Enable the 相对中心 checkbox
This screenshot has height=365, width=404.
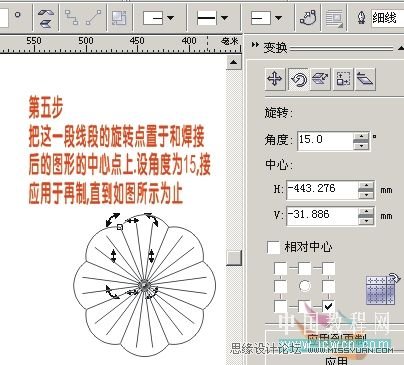(x=273, y=247)
